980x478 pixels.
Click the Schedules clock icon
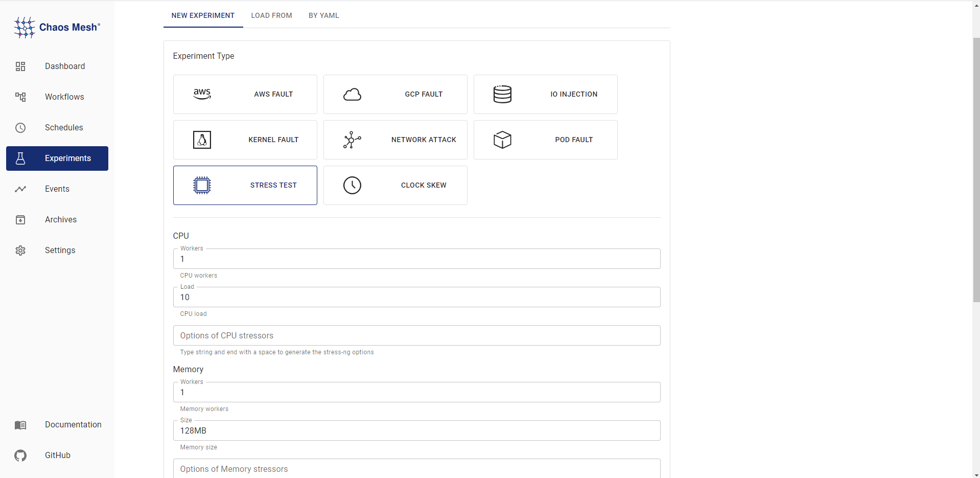pyautogui.click(x=20, y=127)
